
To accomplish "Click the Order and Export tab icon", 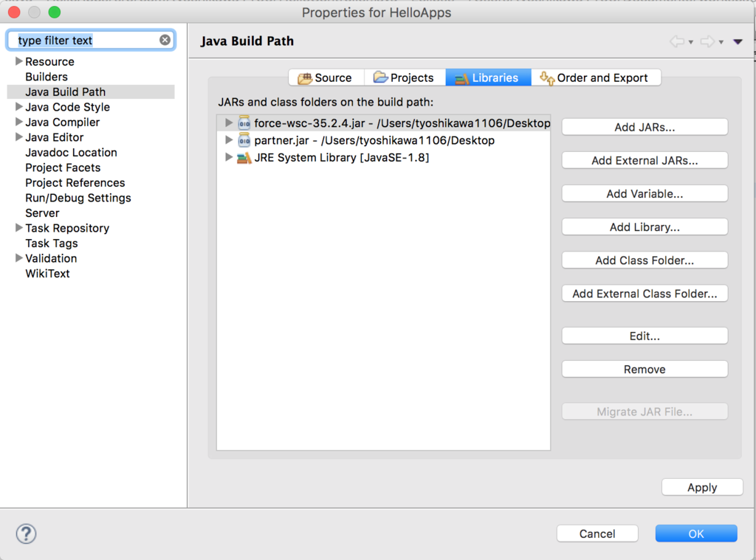I will click(x=545, y=77).
